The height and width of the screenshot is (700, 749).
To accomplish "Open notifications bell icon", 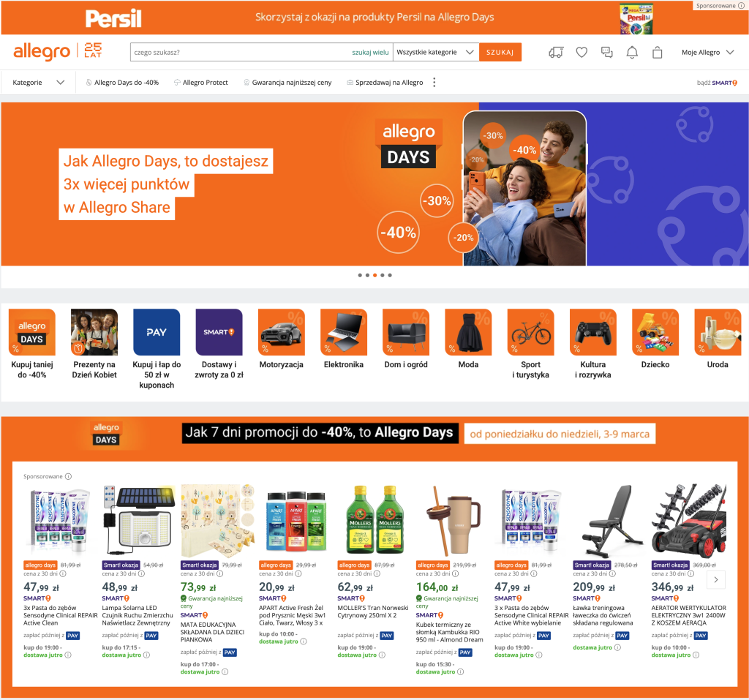I will click(x=632, y=52).
